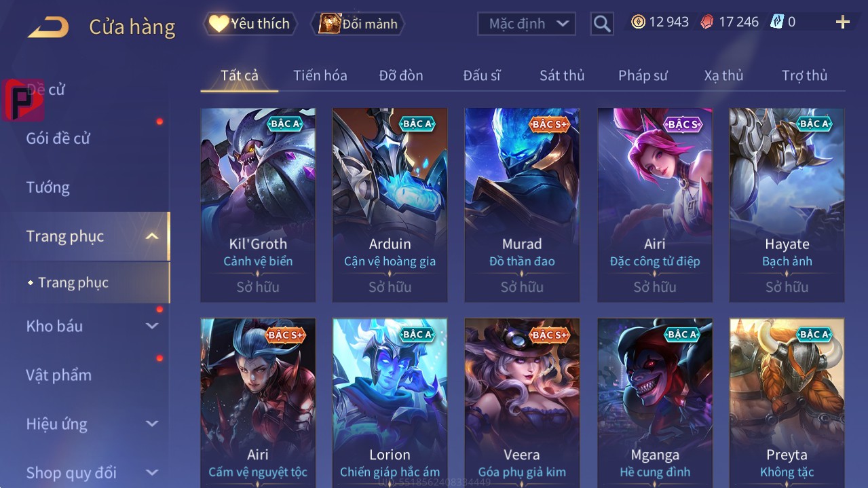868x488 pixels.
Task: Expand the Hiệu ứng sidebar section
Action: pos(152,424)
